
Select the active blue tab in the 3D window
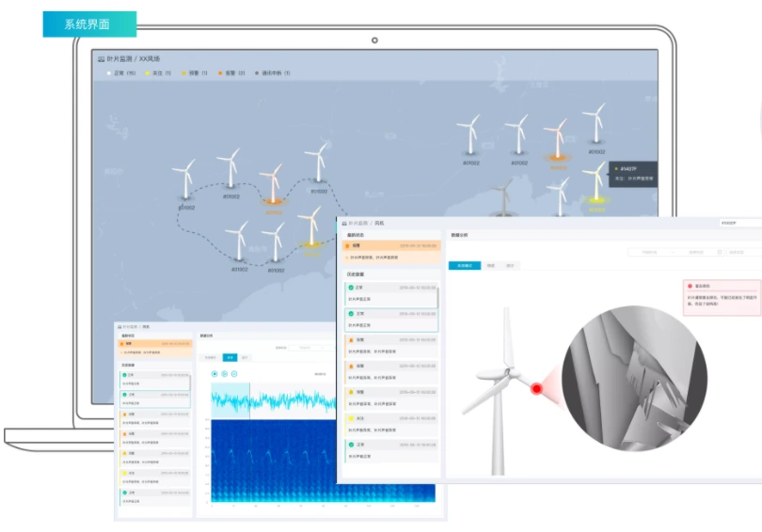coord(465,265)
